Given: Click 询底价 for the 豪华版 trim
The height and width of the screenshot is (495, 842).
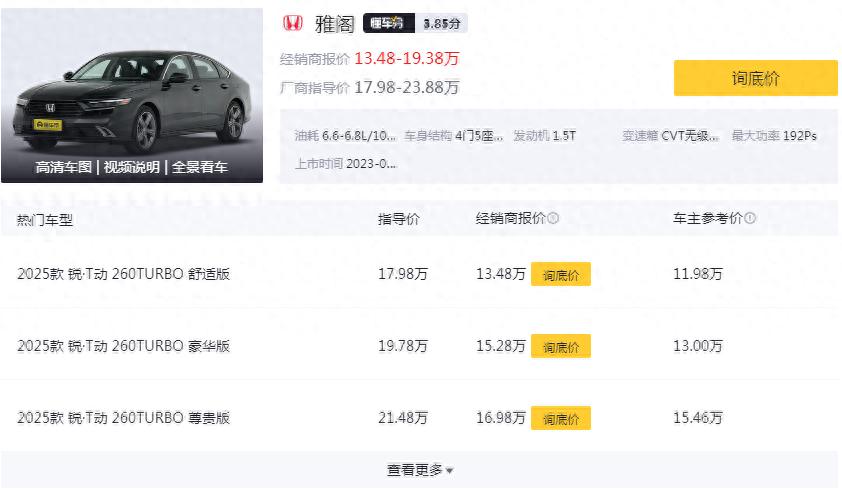Looking at the screenshot, I should click(x=560, y=347).
